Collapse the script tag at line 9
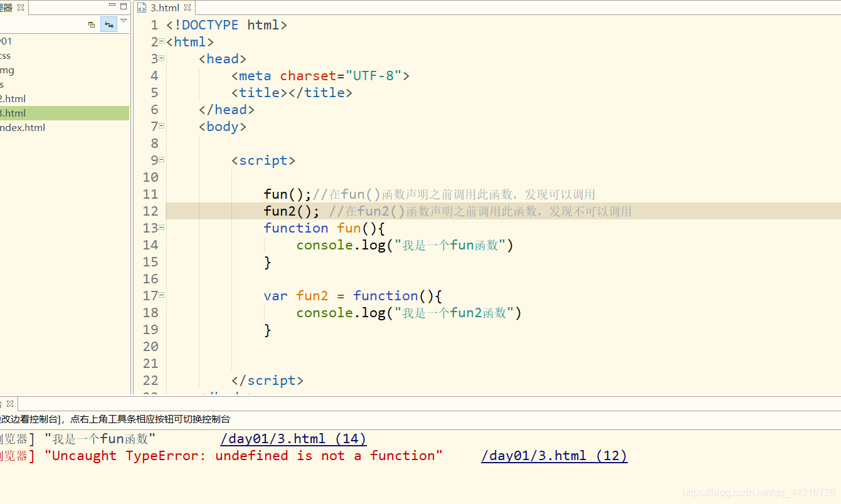The image size is (841, 504). tap(162, 159)
